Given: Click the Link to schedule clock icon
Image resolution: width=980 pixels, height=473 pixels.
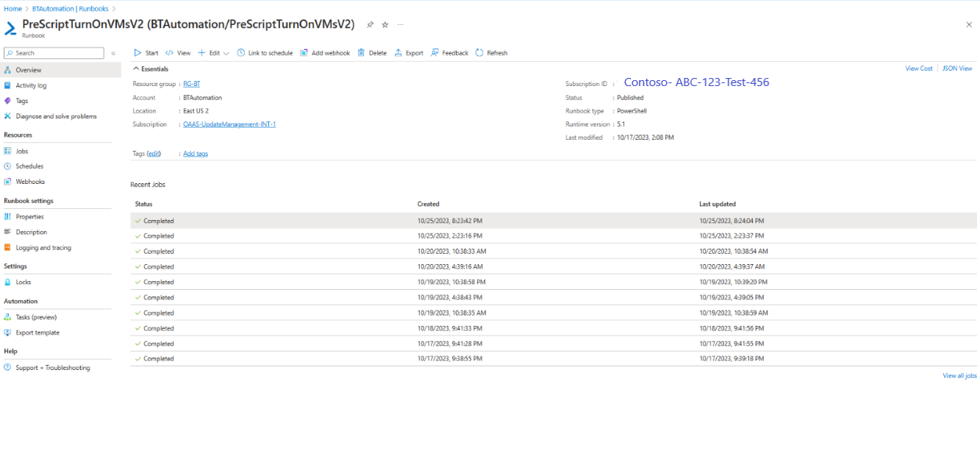Looking at the screenshot, I should 241,53.
